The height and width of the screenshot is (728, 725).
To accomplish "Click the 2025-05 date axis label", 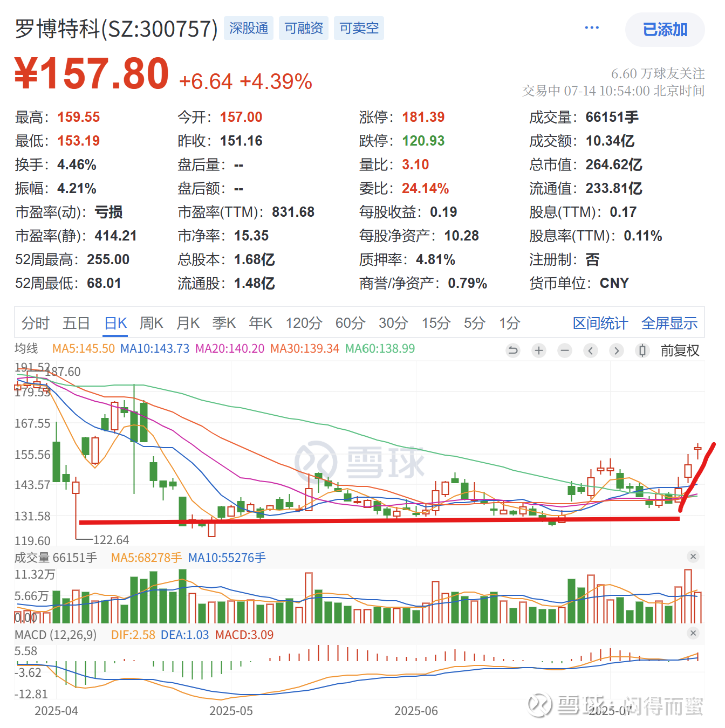I will click(231, 711).
